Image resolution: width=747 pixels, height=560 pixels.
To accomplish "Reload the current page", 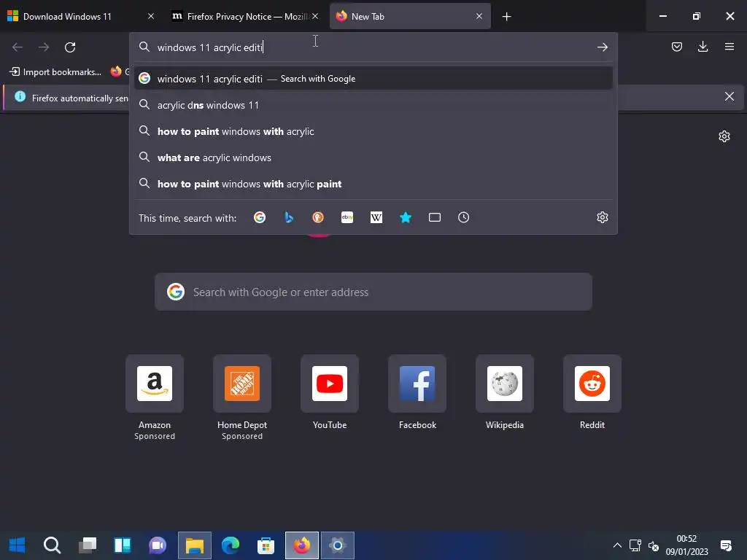I will [x=70, y=47].
